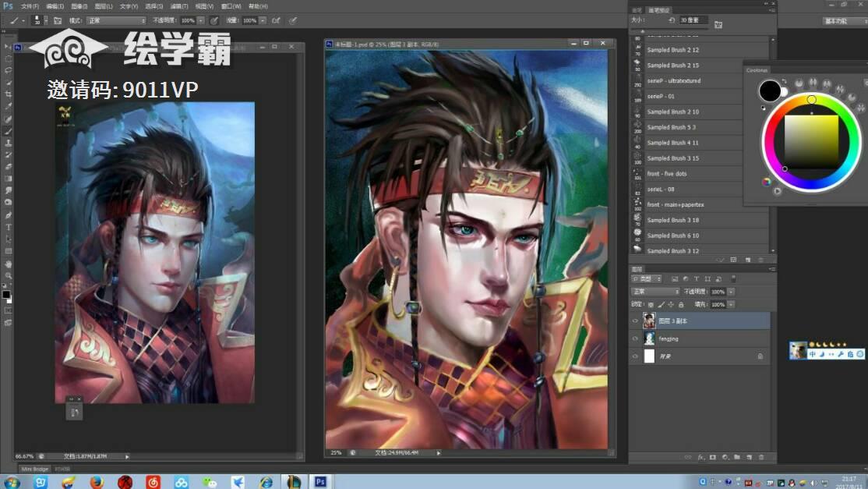Select the Eraser tool
Screen dimensions: 868x489
pyautogui.click(x=8, y=167)
